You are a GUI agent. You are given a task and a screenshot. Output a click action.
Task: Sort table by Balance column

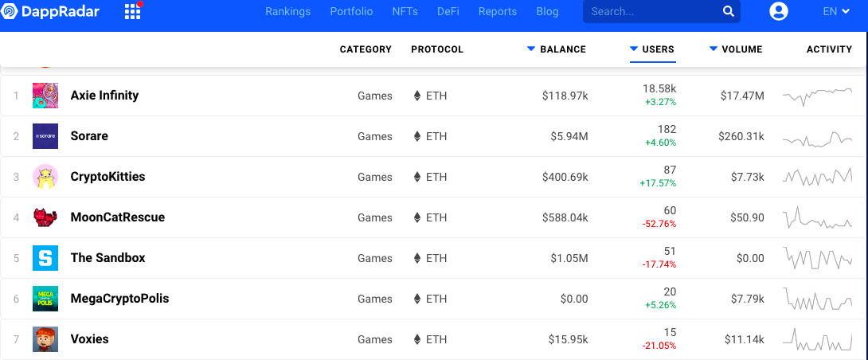[557, 49]
